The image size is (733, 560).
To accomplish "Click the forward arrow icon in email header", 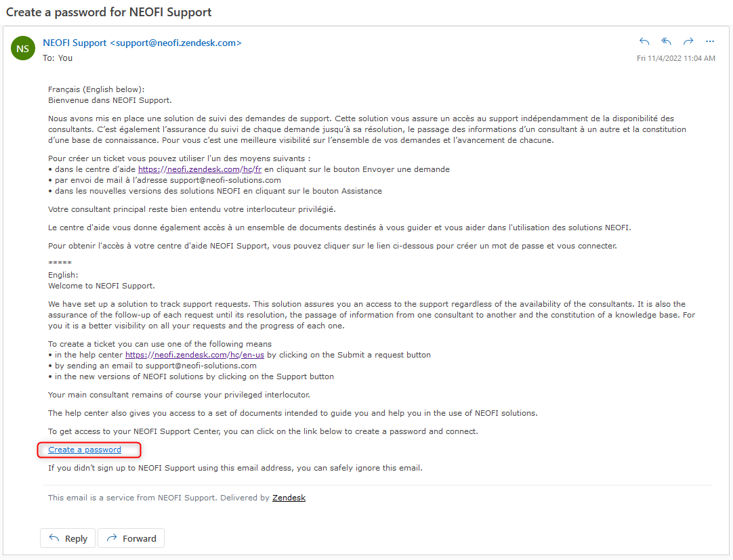I will 688,41.
